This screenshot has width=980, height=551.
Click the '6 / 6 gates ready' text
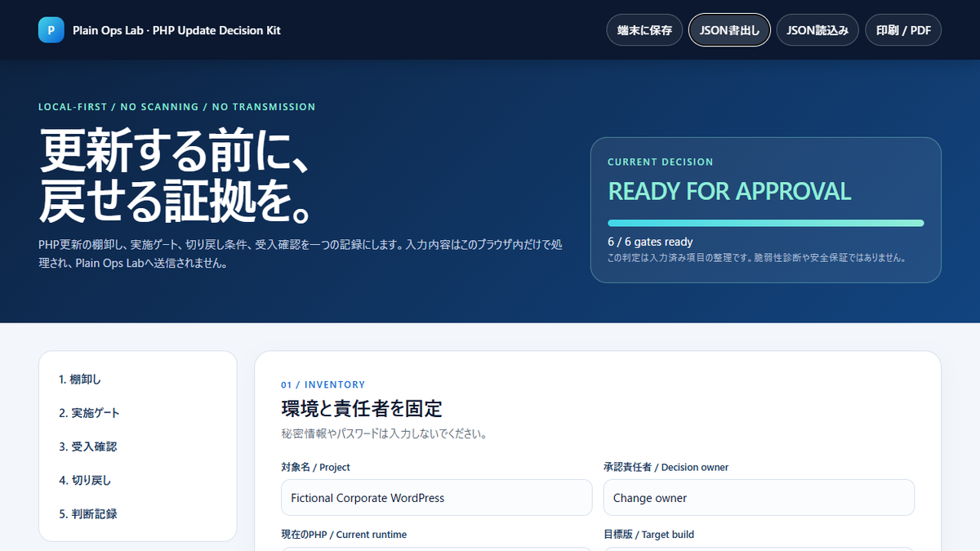[x=650, y=242]
